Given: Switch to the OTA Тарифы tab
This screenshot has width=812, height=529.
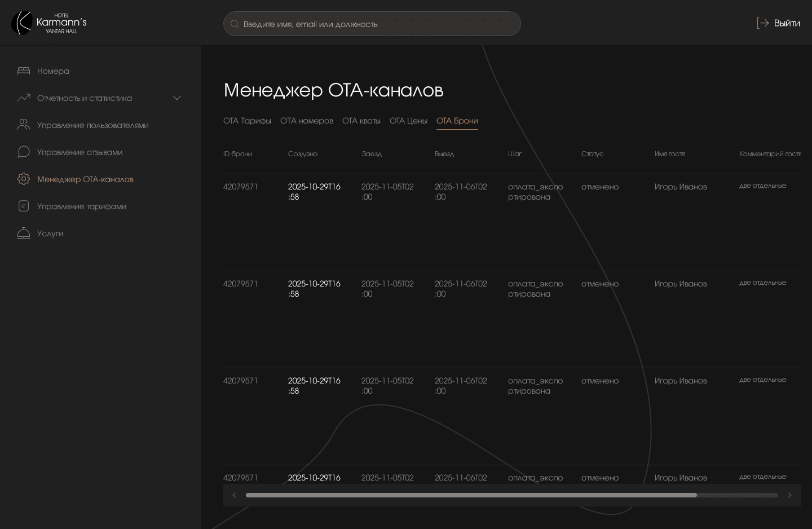Looking at the screenshot, I should [247, 121].
